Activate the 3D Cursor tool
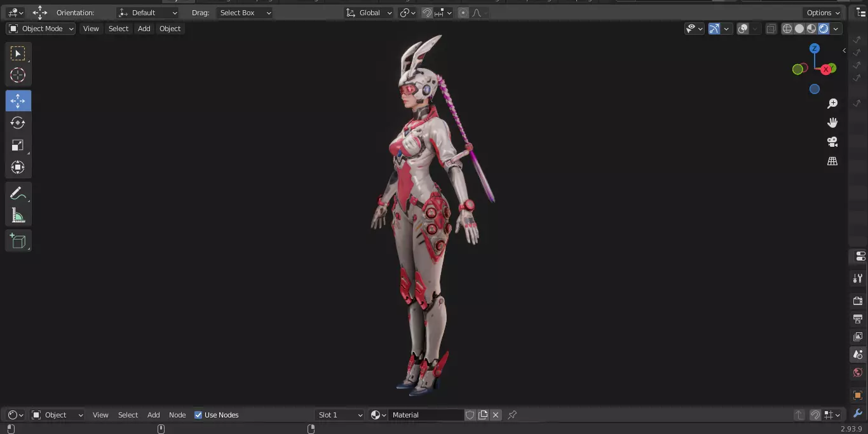Image resolution: width=868 pixels, height=434 pixels. (x=18, y=76)
